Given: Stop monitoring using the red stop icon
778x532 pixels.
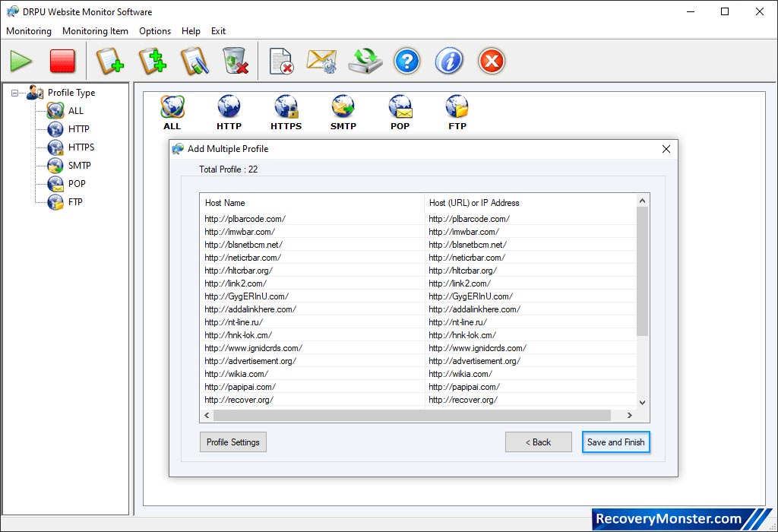Looking at the screenshot, I should coord(62,61).
